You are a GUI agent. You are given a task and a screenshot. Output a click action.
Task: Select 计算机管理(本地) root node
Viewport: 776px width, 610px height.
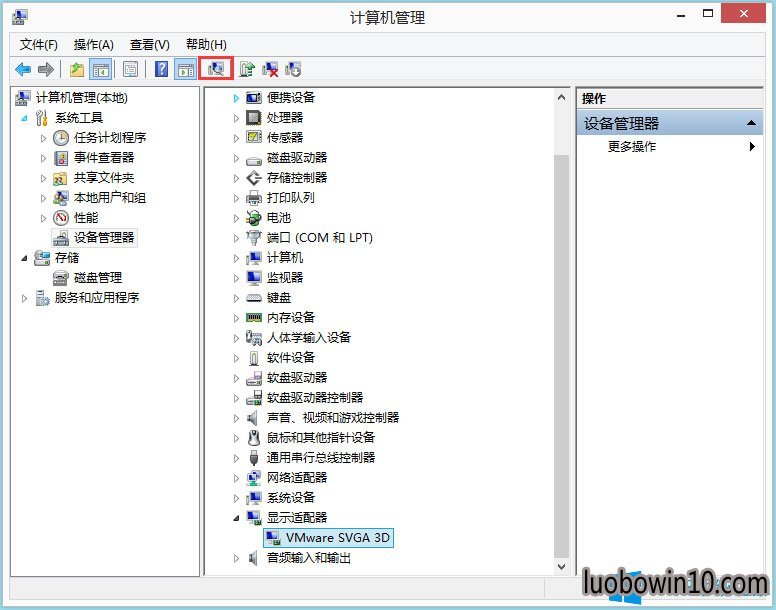[x=82, y=97]
